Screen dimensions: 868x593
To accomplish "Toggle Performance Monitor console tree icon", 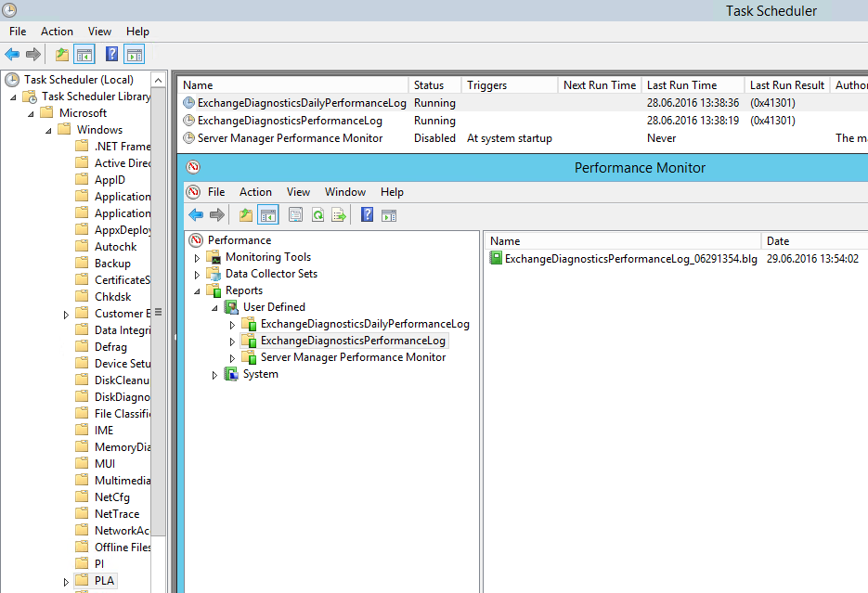I will point(268,214).
